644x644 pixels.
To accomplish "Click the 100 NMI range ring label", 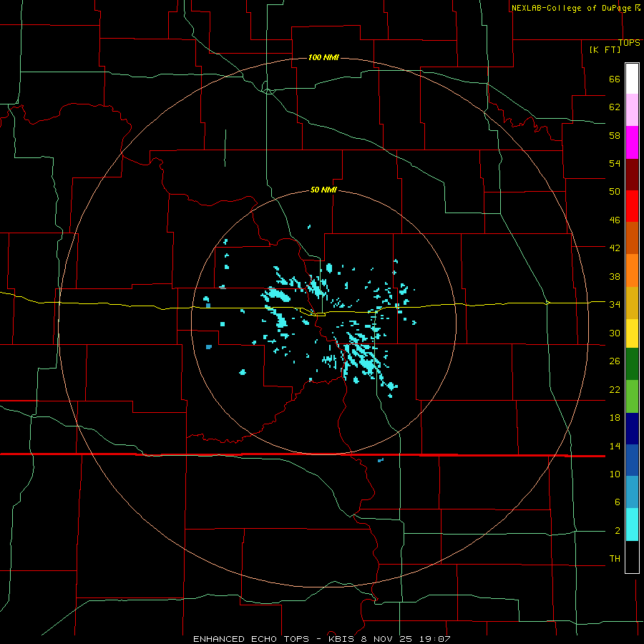I will (x=323, y=57).
